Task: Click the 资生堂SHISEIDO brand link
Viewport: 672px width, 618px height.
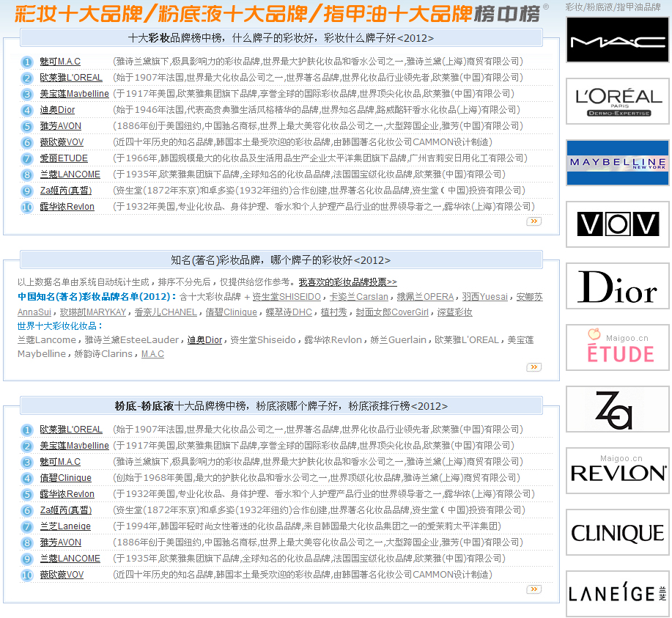Action: [287, 297]
